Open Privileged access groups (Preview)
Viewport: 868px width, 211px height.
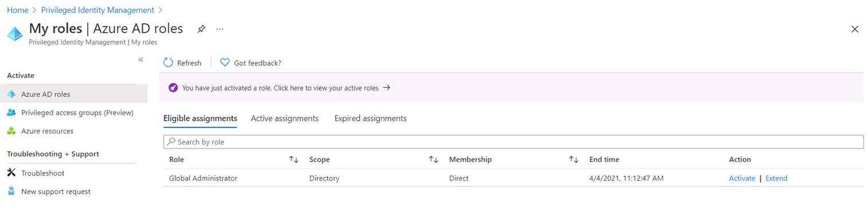(x=74, y=112)
